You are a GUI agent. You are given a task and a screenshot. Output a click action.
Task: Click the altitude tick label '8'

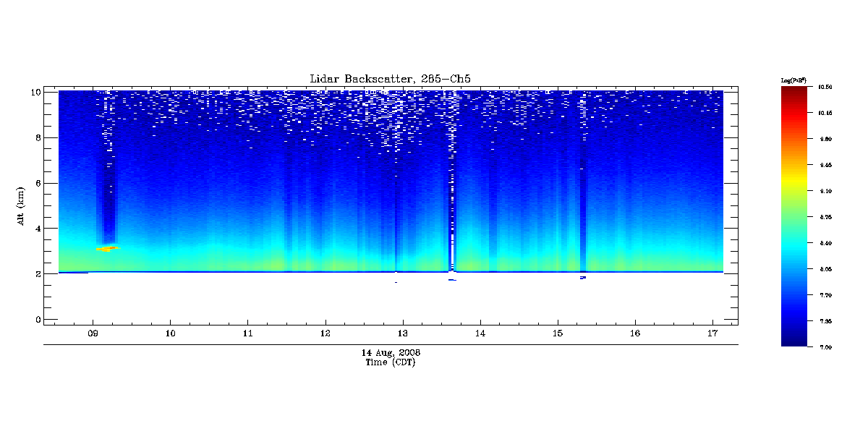tap(37, 137)
